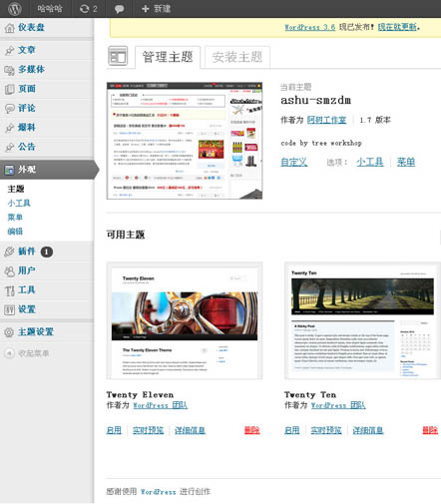The image size is (441, 504).
Task: Activate Twenty Eleven with 启用
Action: [x=114, y=430]
